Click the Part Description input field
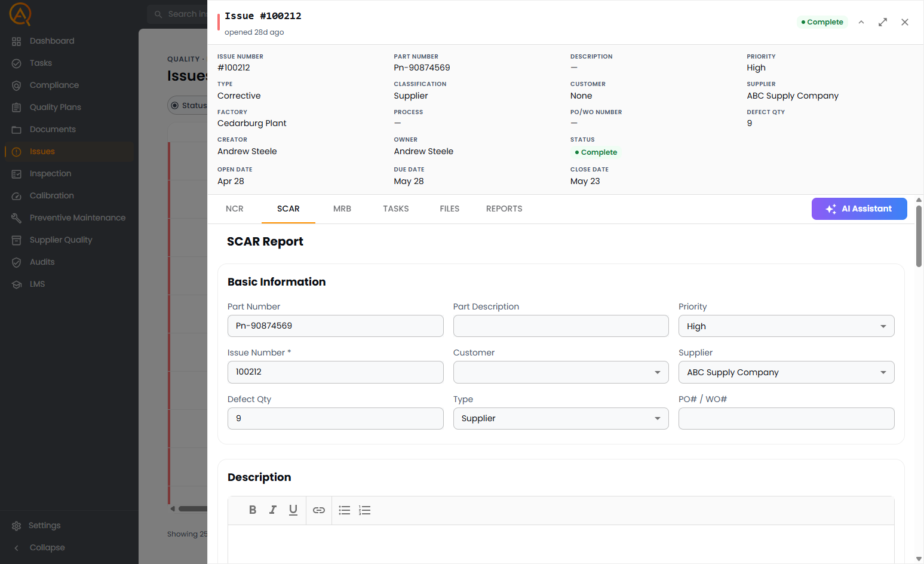 coord(561,326)
